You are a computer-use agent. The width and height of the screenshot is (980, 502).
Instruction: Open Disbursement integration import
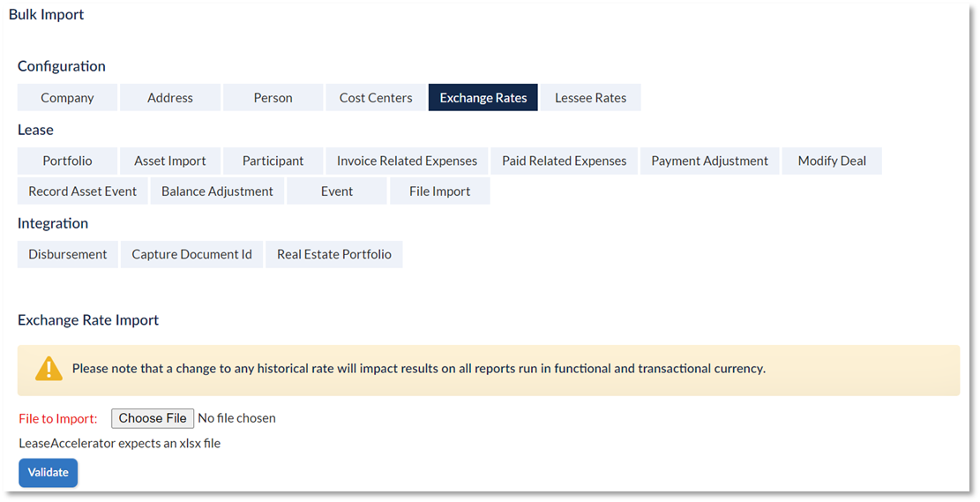pos(68,254)
